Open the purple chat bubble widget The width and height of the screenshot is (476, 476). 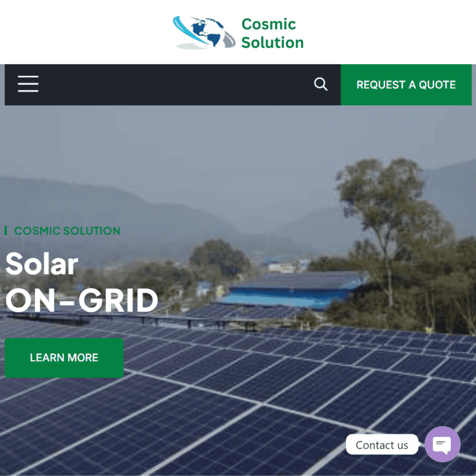pos(443,444)
